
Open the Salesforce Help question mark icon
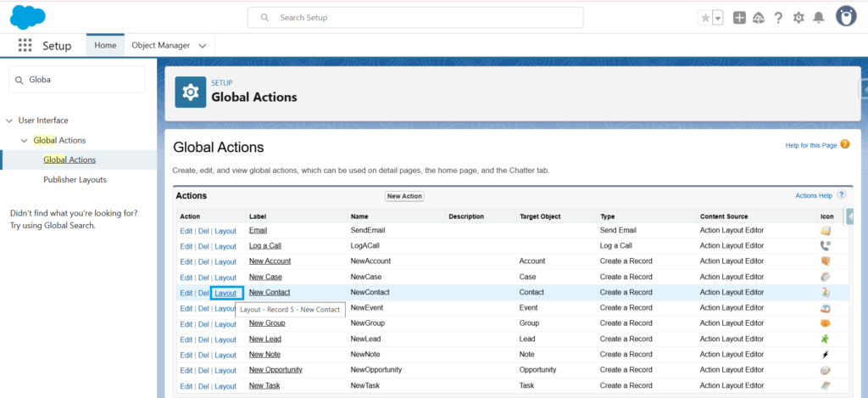pos(778,18)
